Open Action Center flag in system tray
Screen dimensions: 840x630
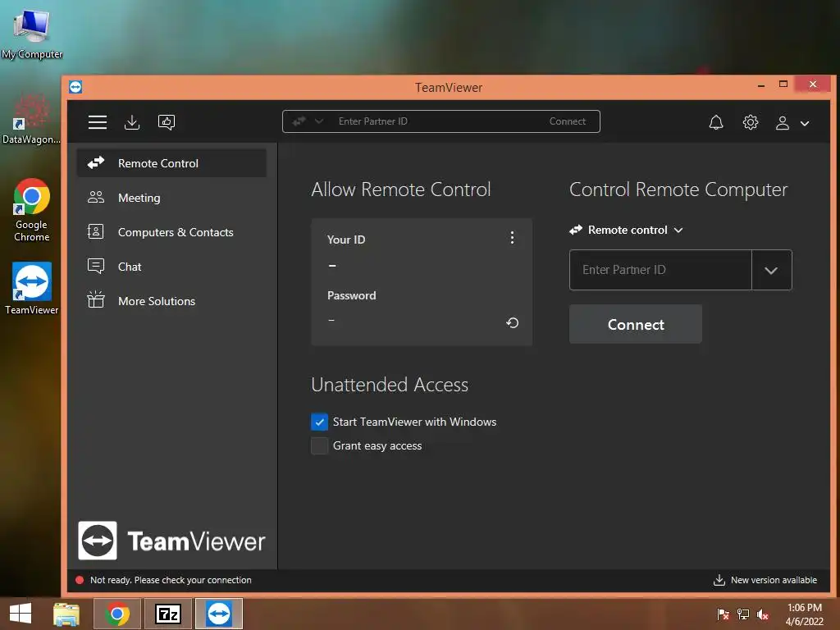point(723,614)
